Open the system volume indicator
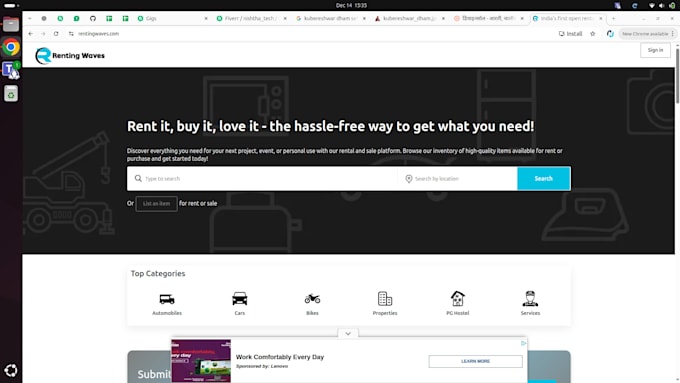The width and height of the screenshot is (680, 383). click(x=661, y=5)
